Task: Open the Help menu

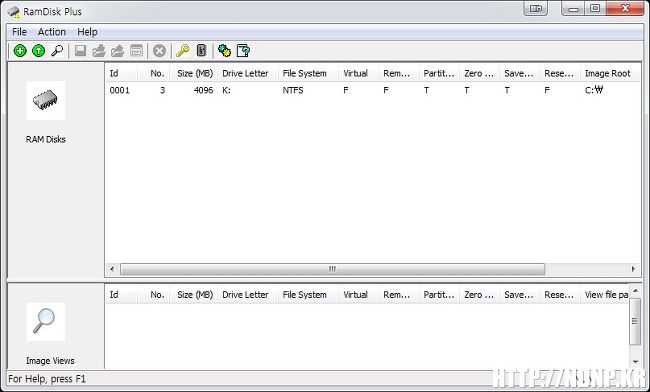Action: [x=87, y=32]
